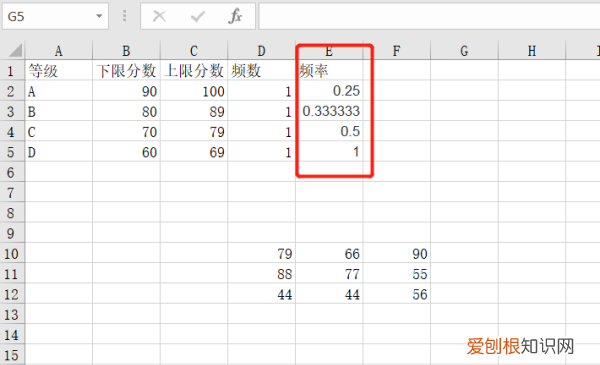Select row 13 header

point(12,314)
